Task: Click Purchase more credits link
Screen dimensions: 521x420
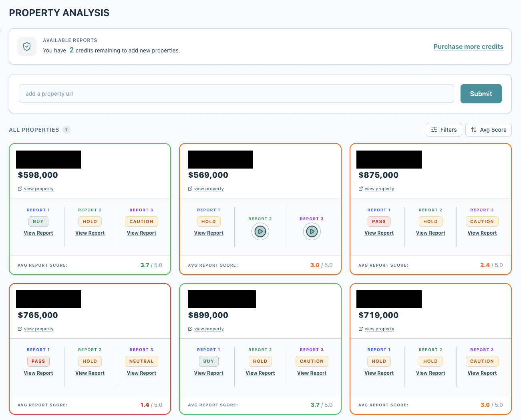Action: [x=469, y=46]
